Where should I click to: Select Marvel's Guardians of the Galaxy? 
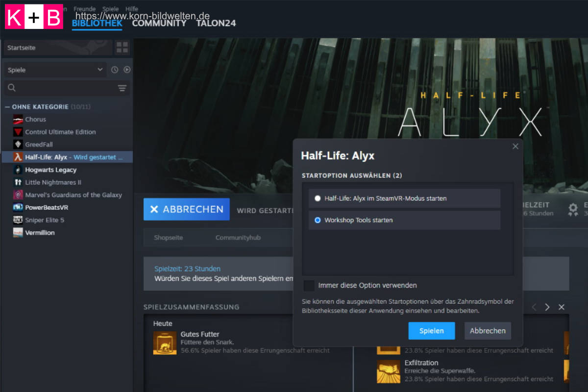[73, 195]
